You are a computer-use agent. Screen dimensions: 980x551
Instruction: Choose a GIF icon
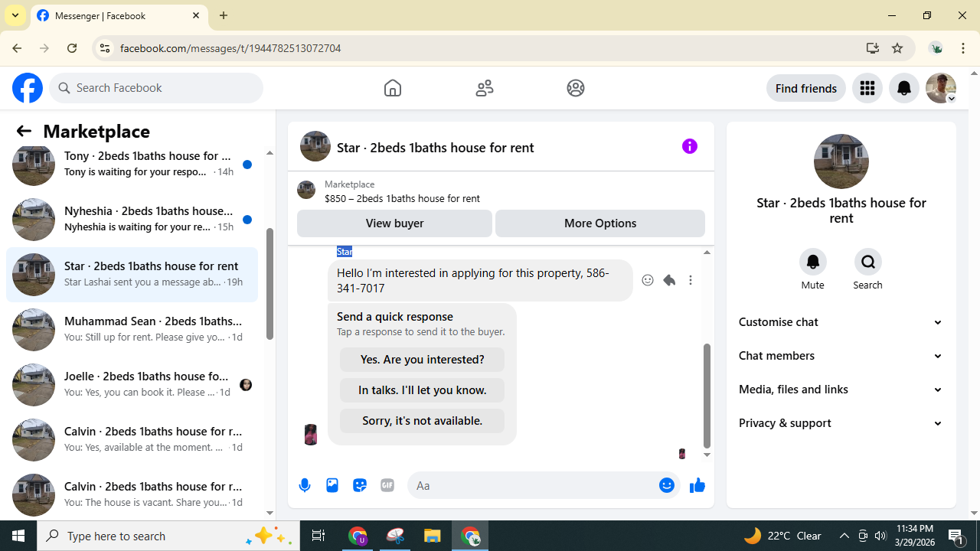pos(387,485)
